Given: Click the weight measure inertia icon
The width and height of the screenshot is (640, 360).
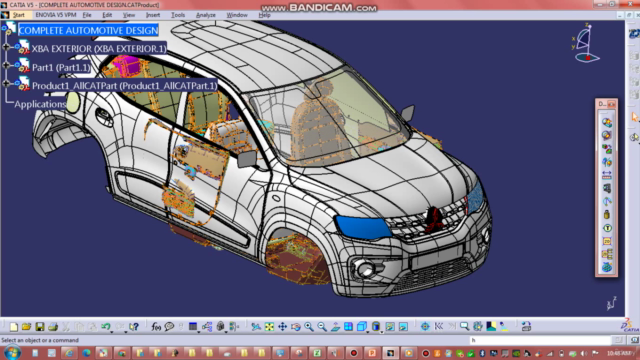Looking at the screenshot, I should [x=607, y=215].
